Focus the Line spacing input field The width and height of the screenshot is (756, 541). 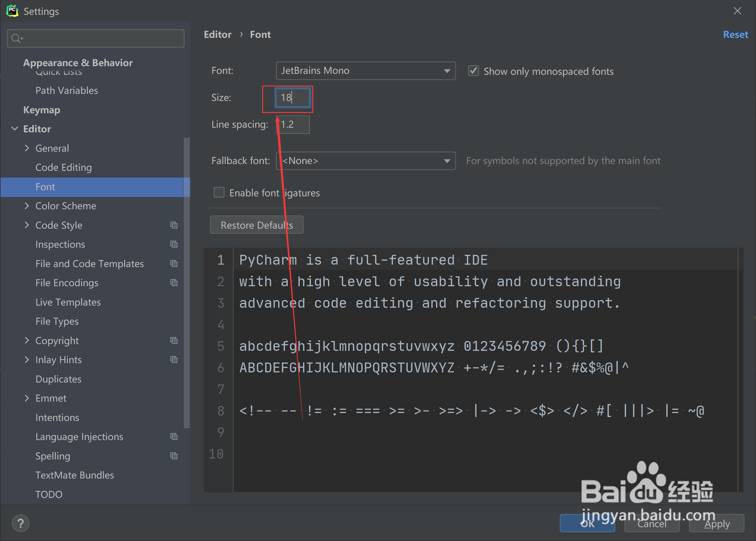pos(293,125)
